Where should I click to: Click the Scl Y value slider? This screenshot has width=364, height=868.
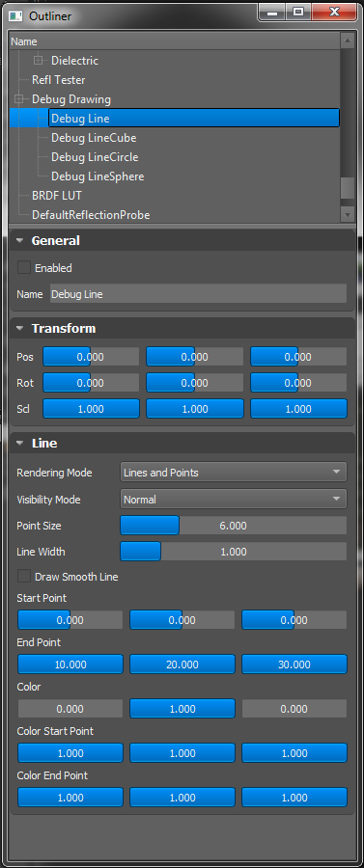[195, 409]
